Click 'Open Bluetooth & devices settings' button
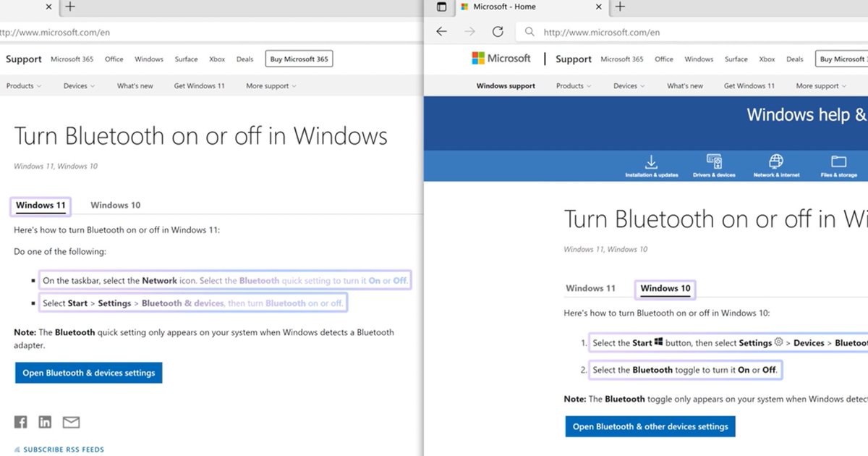Screen dimensions: 868x456 tap(88, 373)
